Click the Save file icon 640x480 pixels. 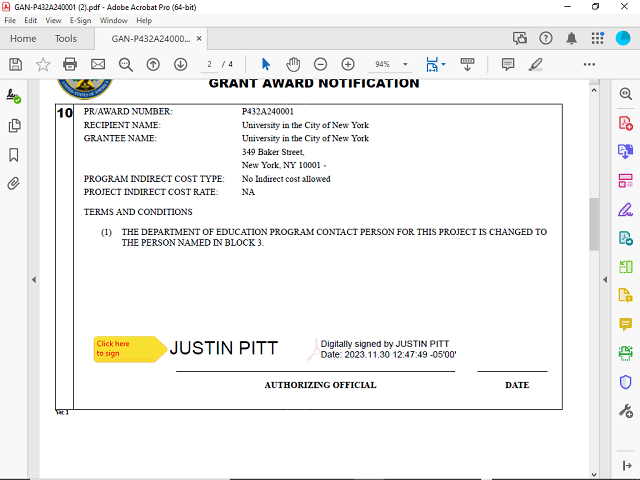click(15, 64)
